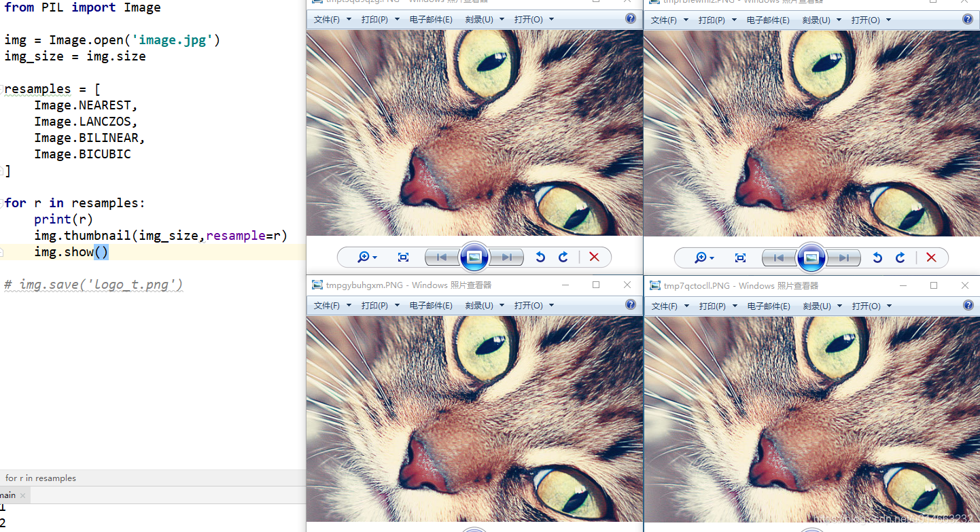Open 刻录(U) menu in tmp7qctocll.PNG viewer
The height and width of the screenshot is (532, 980).
pyautogui.click(x=822, y=306)
